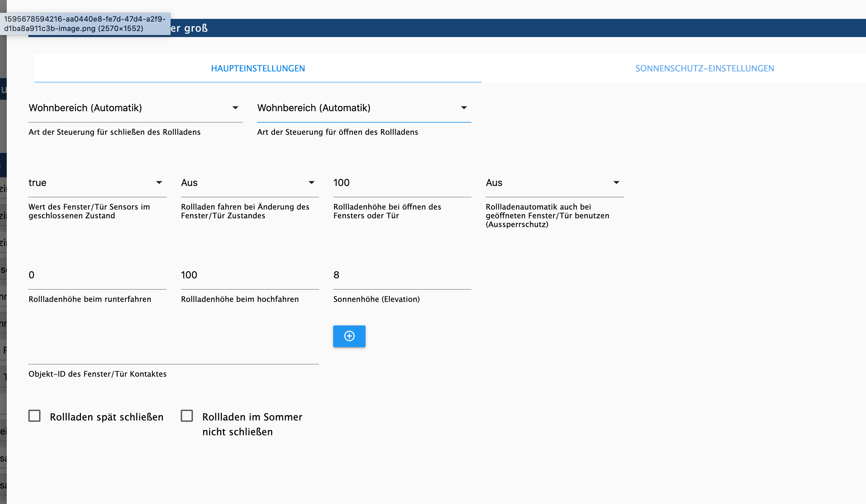Open the dropdown arrow for opening control type
The width and height of the screenshot is (866, 504).
[464, 108]
